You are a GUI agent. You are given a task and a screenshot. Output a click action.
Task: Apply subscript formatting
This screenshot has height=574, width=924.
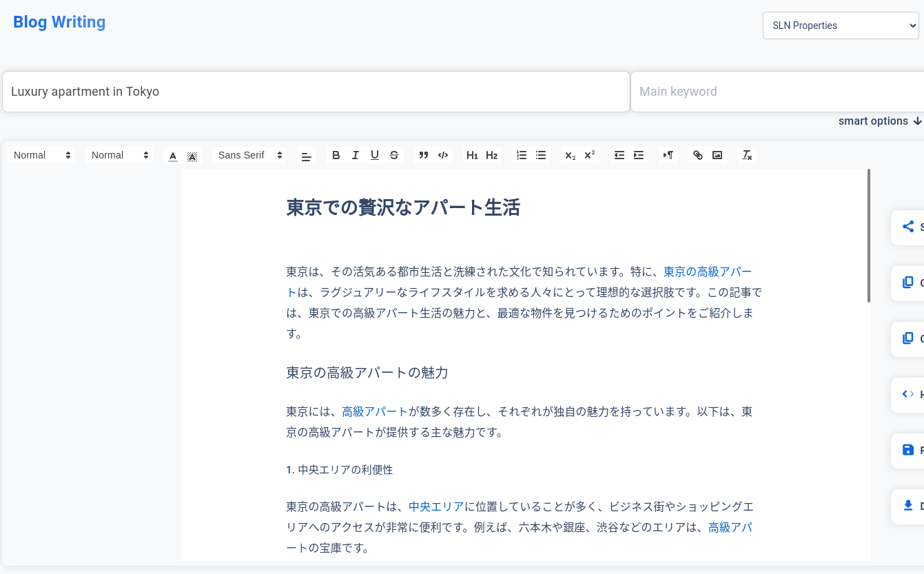[x=570, y=155]
